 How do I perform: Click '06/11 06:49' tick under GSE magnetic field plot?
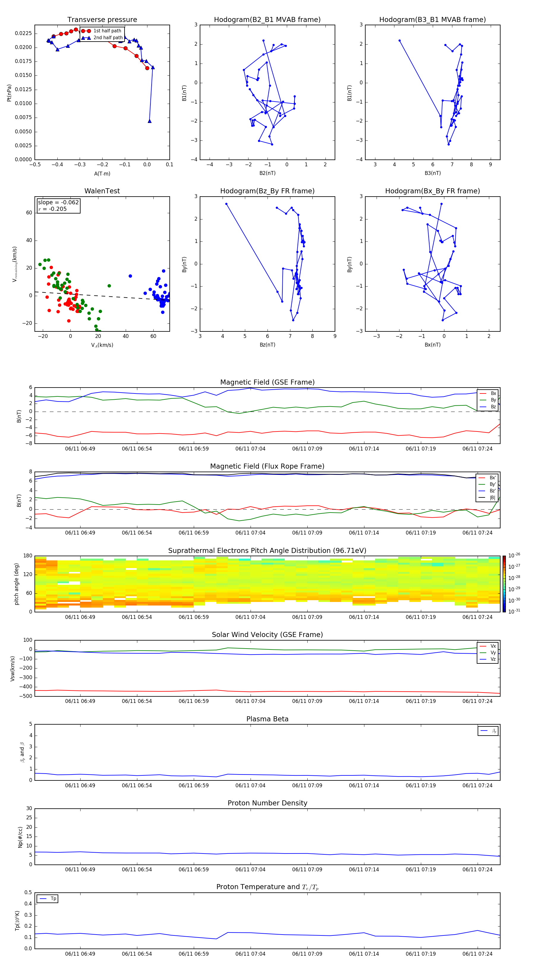click(x=80, y=448)
